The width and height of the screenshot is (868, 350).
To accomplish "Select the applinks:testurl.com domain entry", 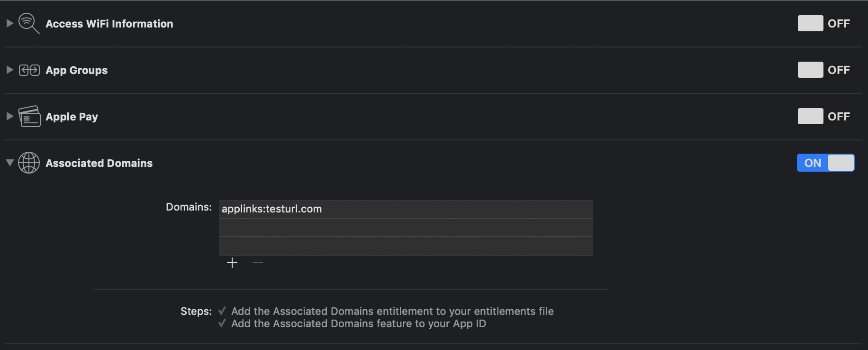I will click(x=272, y=209).
